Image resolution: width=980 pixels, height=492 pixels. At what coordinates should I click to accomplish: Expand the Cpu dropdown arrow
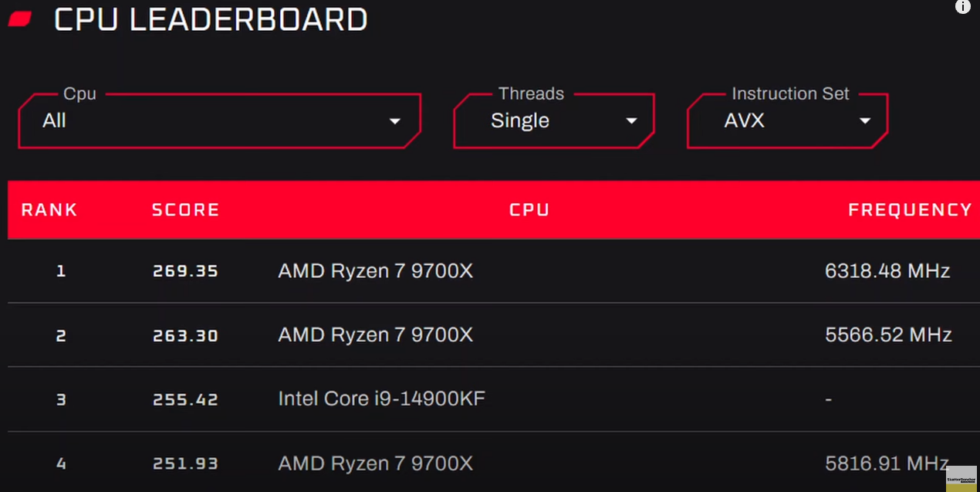pos(395,121)
